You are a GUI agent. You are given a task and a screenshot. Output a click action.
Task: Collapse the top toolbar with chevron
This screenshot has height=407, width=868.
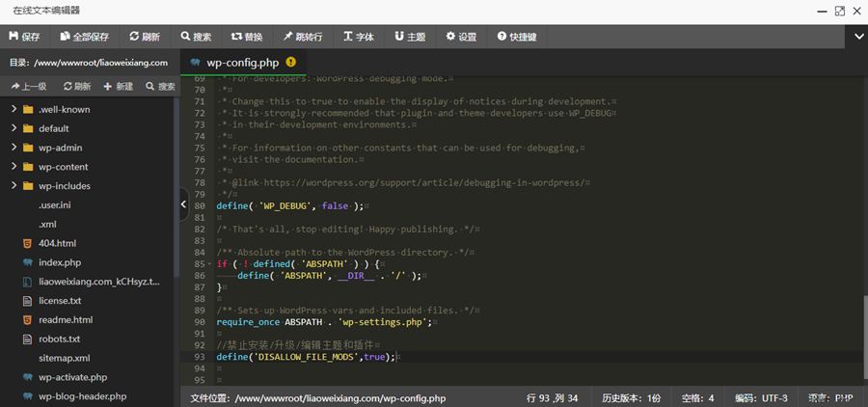click(859, 37)
